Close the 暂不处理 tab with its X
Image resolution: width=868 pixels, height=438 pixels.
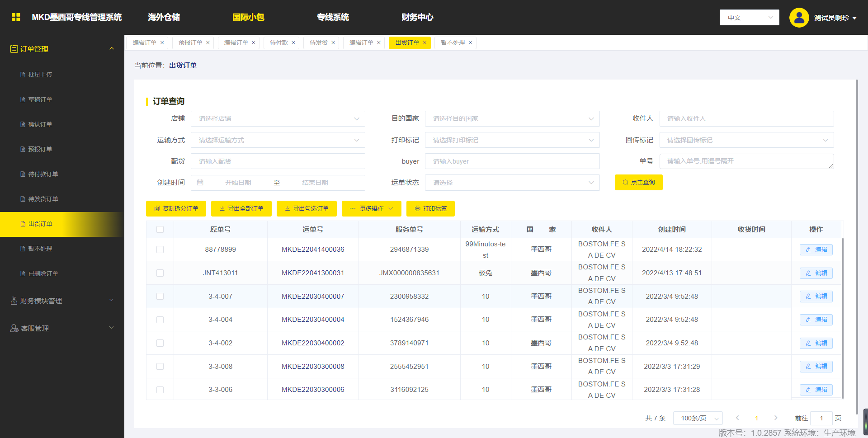point(471,42)
